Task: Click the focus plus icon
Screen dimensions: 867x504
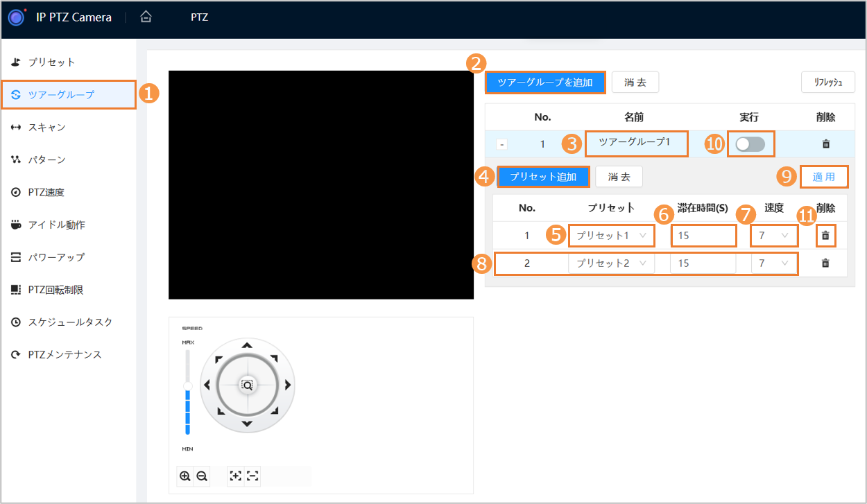Action: (236, 476)
